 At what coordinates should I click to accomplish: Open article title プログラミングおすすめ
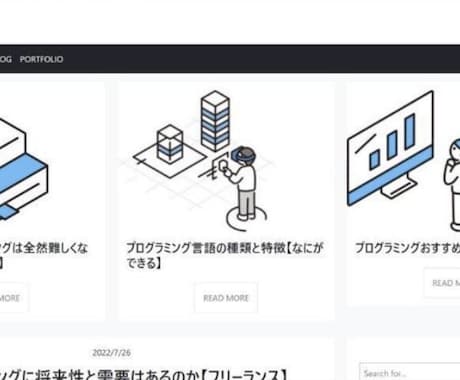point(407,248)
